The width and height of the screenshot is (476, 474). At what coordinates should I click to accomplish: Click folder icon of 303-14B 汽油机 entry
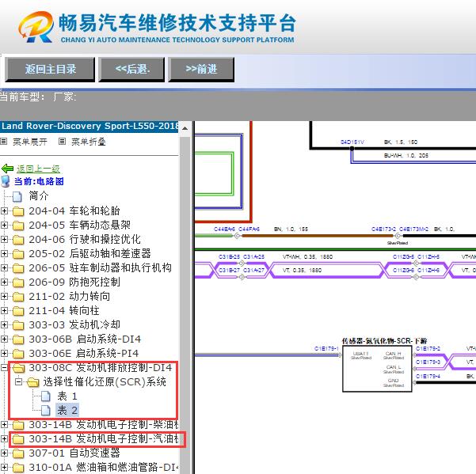pyautogui.click(x=18, y=439)
